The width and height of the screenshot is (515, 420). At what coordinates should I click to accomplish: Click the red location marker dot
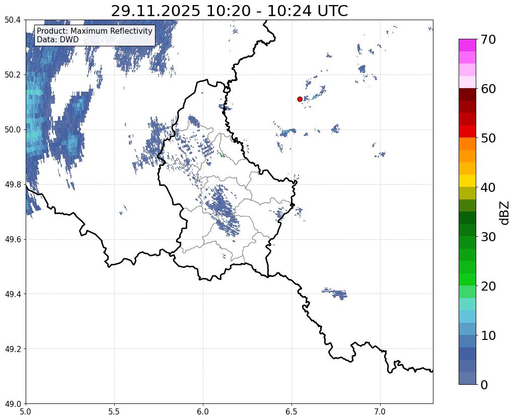click(x=300, y=99)
